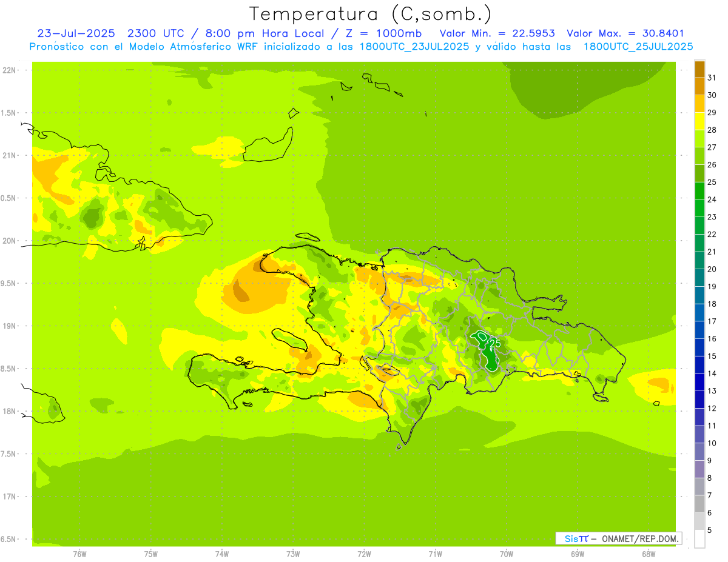Click the purple legend band between 8 and 9
Image resolution: width=728 pixels, height=562 pixels.
tap(699, 469)
